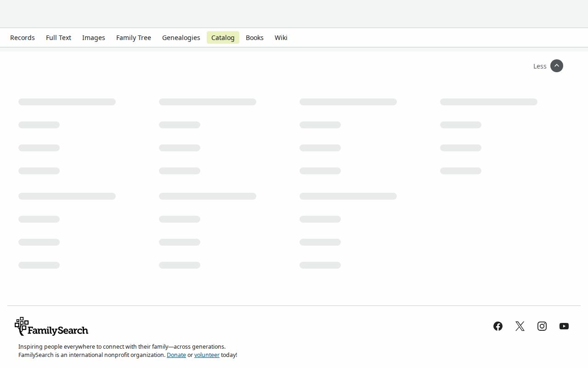Collapse the footer with the Less chevron
The width and height of the screenshot is (588, 368).
556,66
